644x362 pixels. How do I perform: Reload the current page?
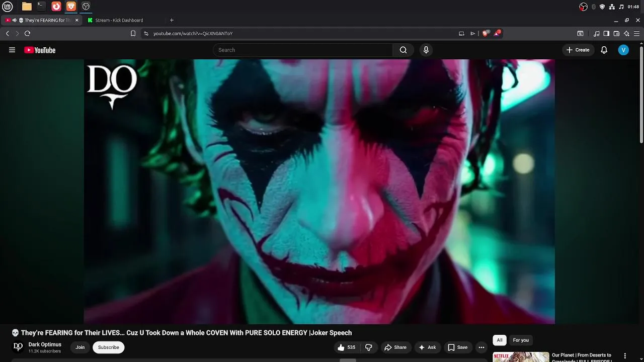coord(27,34)
